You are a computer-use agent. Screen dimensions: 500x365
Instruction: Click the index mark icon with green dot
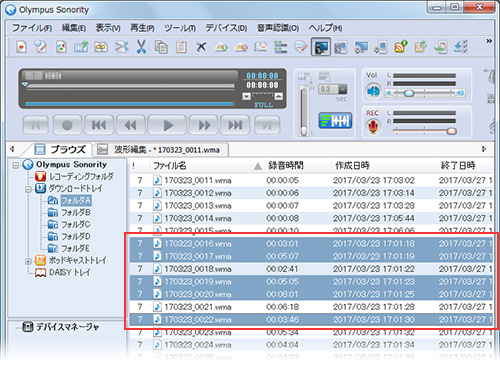click(221, 47)
